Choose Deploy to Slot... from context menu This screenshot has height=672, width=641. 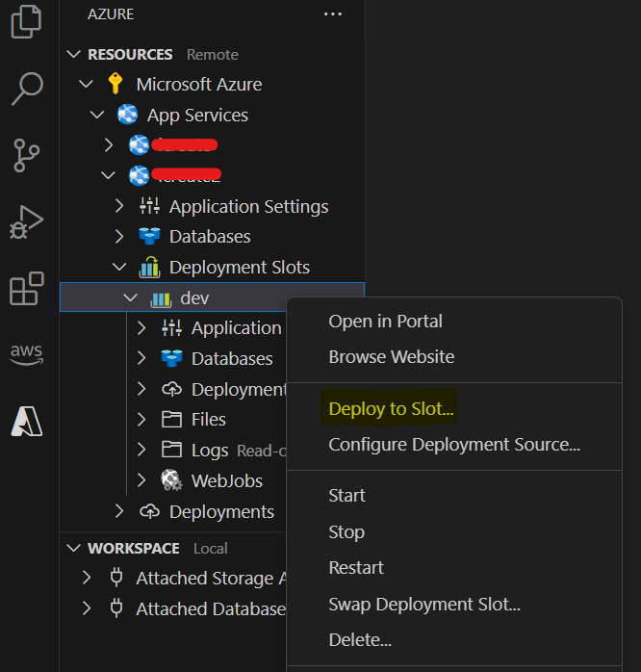(x=391, y=409)
